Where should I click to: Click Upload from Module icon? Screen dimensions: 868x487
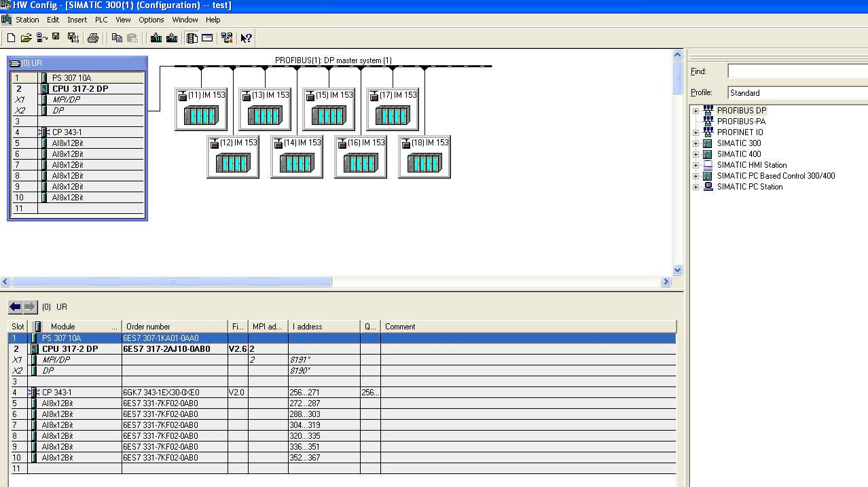[172, 38]
